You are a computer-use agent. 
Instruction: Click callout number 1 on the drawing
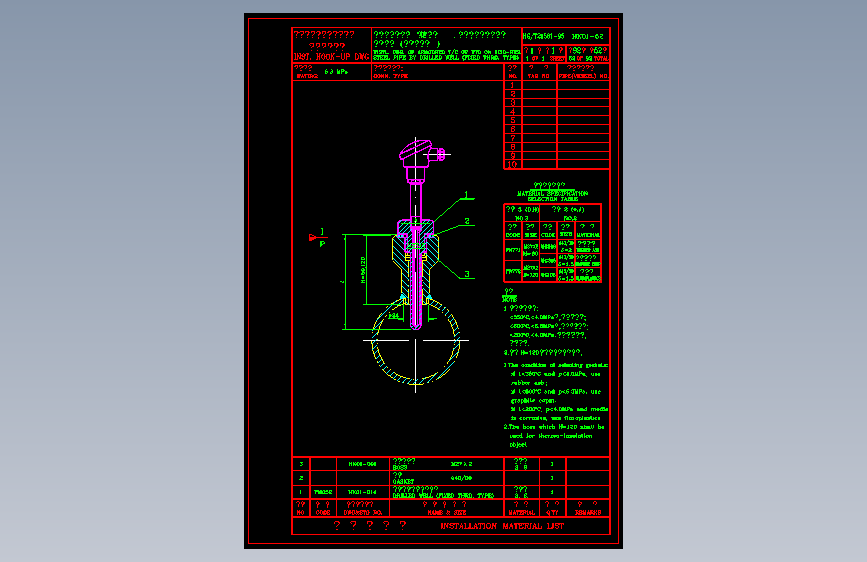(x=466, y=195)
